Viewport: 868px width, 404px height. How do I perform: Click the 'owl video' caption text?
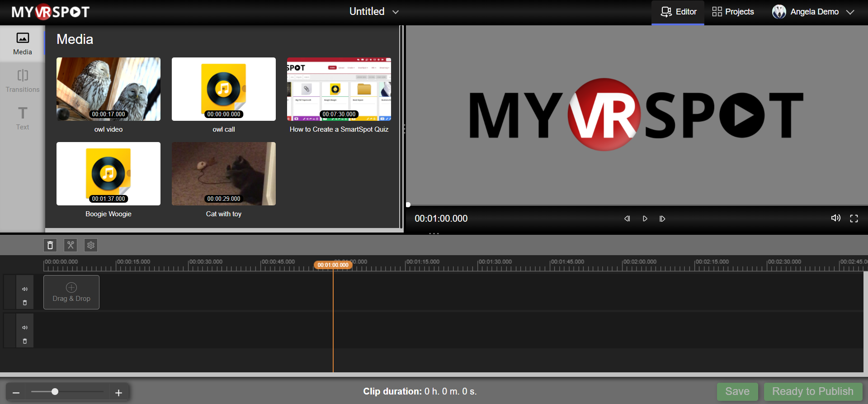(108, 129)
